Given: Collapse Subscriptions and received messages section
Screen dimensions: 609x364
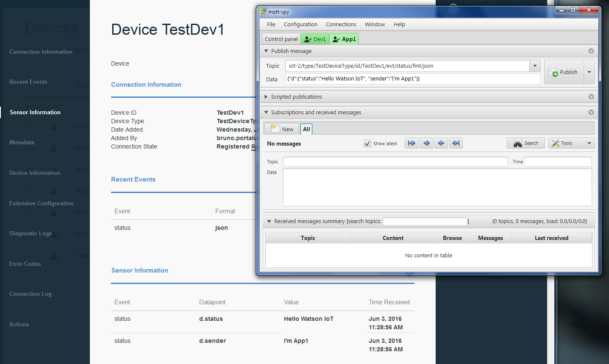Looking at the screenshot, I should [266, 112].
